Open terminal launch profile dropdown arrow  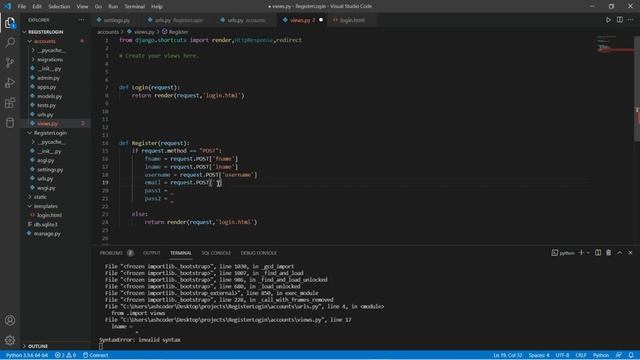pos(588,253)
